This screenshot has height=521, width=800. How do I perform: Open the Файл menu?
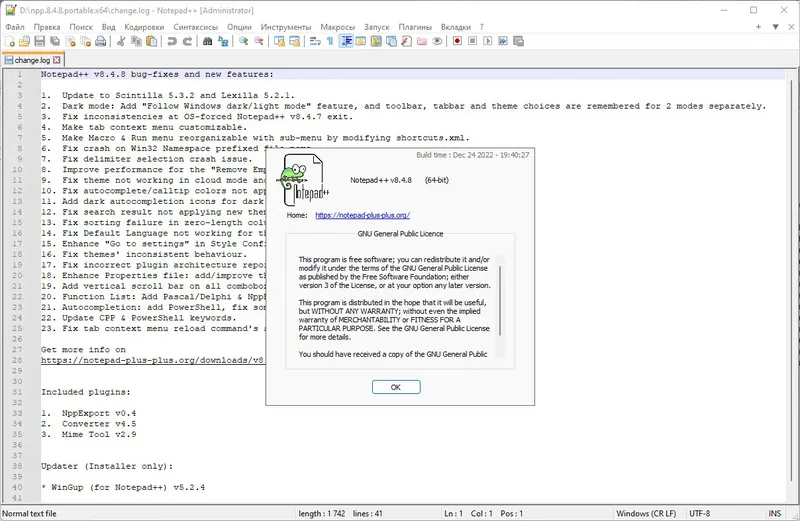click(15, 27)
